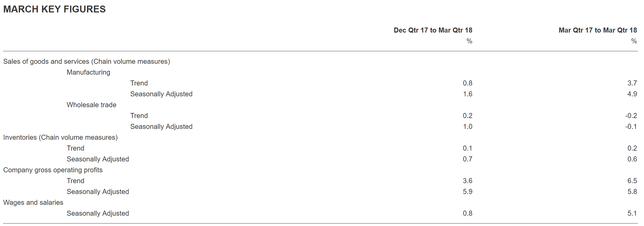This screenshot has width=644, height=226.
Task: Select the Dec Qtr 17 to Mar Qtr 18 column header
Action: [x=433, y=30]
